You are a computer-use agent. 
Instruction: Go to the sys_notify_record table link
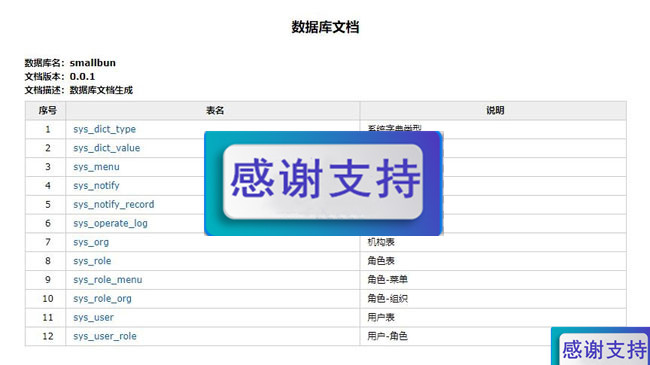pyautogui.click(x=114, y=204)
